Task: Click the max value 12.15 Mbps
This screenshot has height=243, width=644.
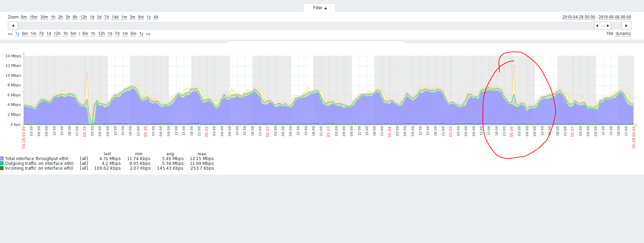Action: [x=202, y=159]
